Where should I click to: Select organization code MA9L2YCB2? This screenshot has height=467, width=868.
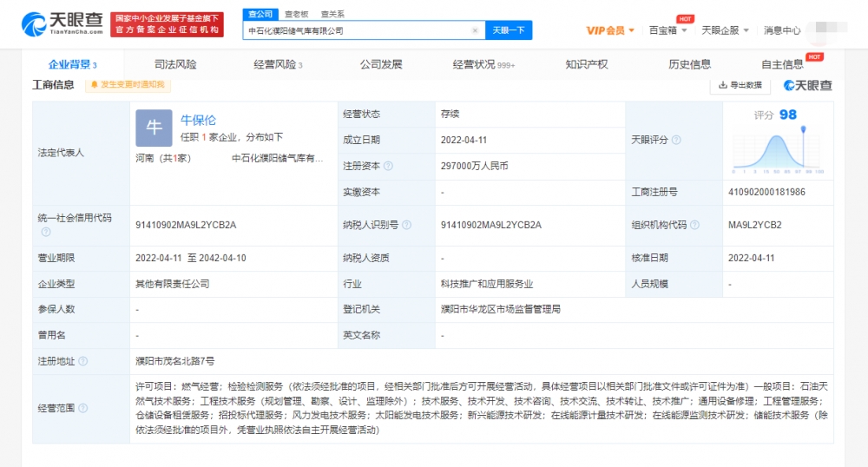(755, 225)
